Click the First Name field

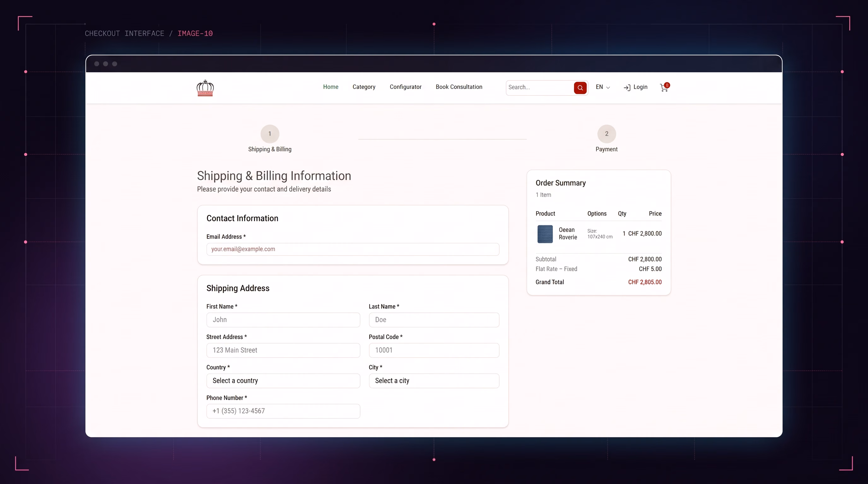coord(283,320)
